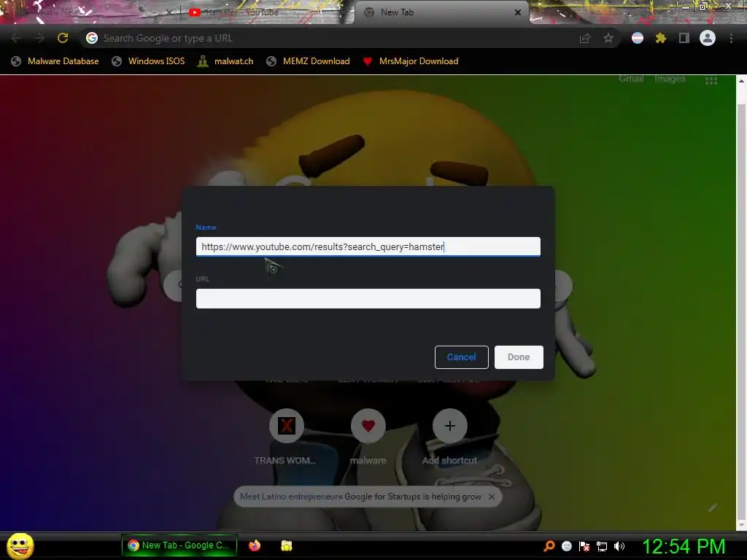Open the malware heart shortcut tile
Screen dimensions: 747x560
tap(368, 437)
